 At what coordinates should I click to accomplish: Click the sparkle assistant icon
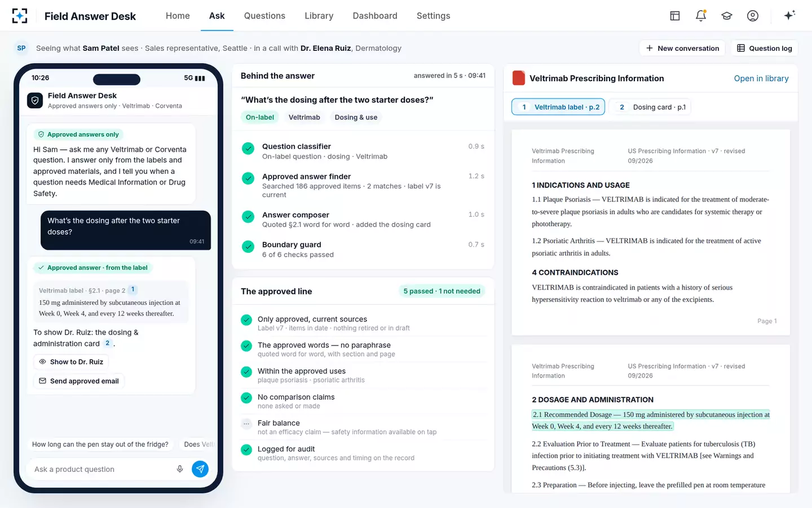789,15
